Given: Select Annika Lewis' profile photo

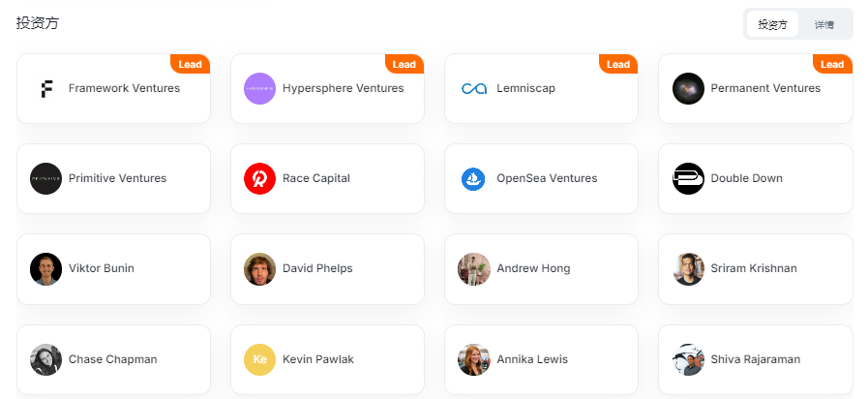Looking at the screenshot, I should (473, 359).
